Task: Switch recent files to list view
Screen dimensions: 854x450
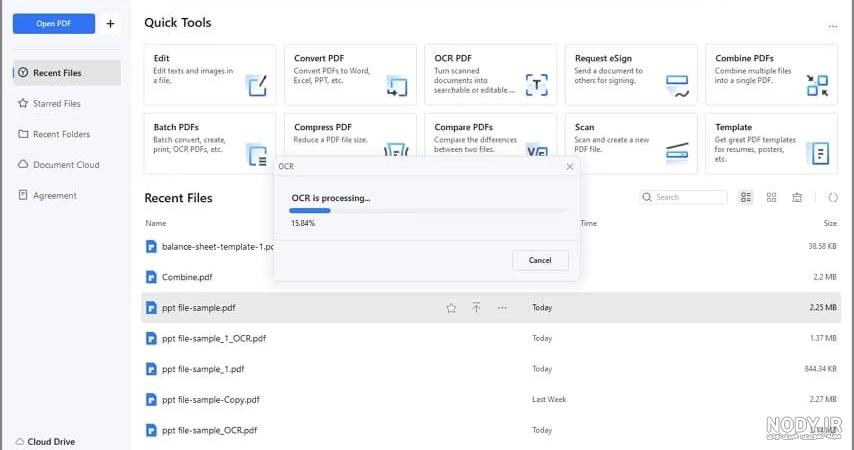Action: [746, 197]
